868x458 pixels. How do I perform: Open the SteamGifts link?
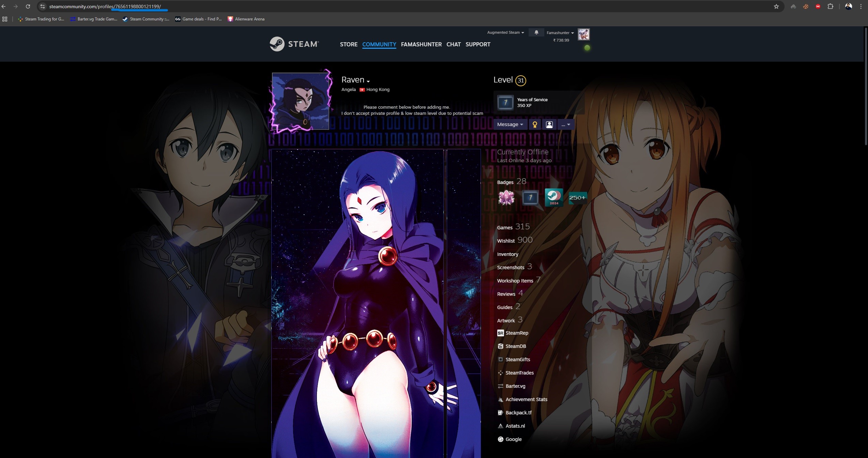[514, 360]
